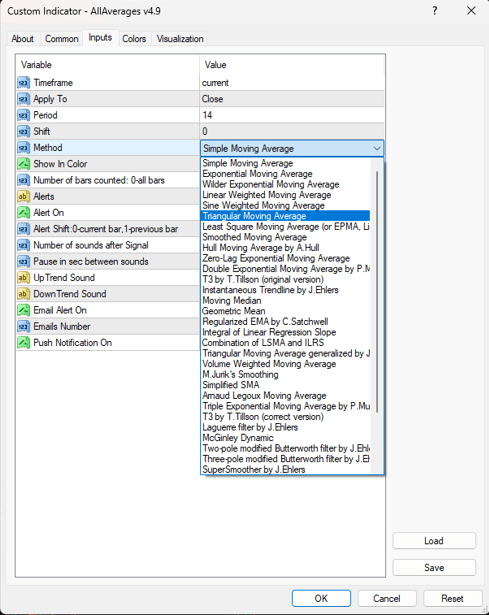Switch to the Colors tab
Image resolution: width=489 pixels, height=615 pixels.
pos(134,39)
